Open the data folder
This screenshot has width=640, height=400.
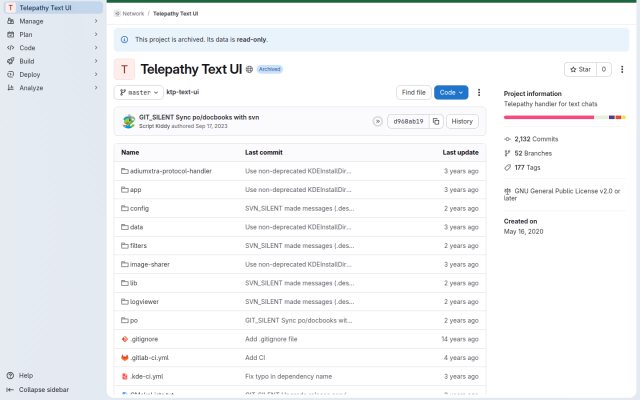pos(136,227)
